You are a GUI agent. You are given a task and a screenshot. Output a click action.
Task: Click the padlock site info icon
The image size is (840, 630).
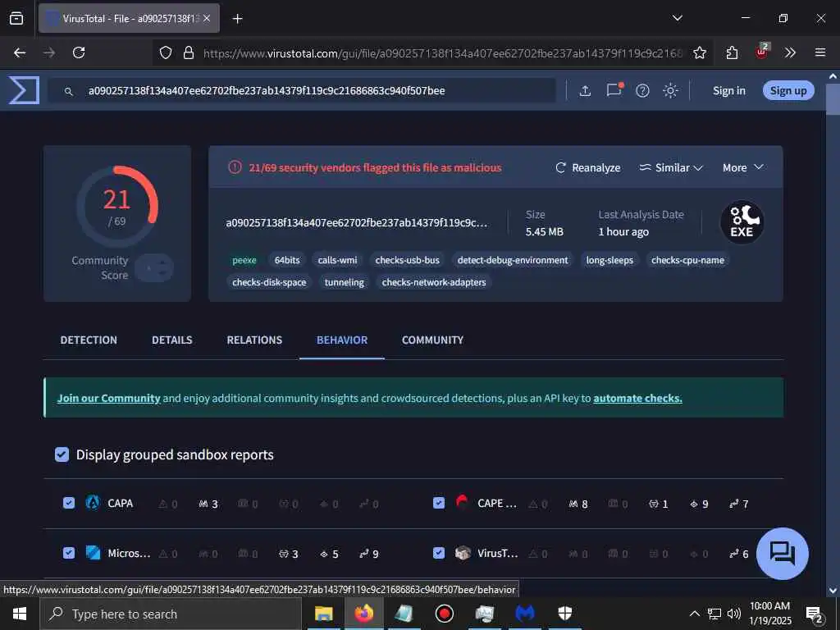(189, 52)
